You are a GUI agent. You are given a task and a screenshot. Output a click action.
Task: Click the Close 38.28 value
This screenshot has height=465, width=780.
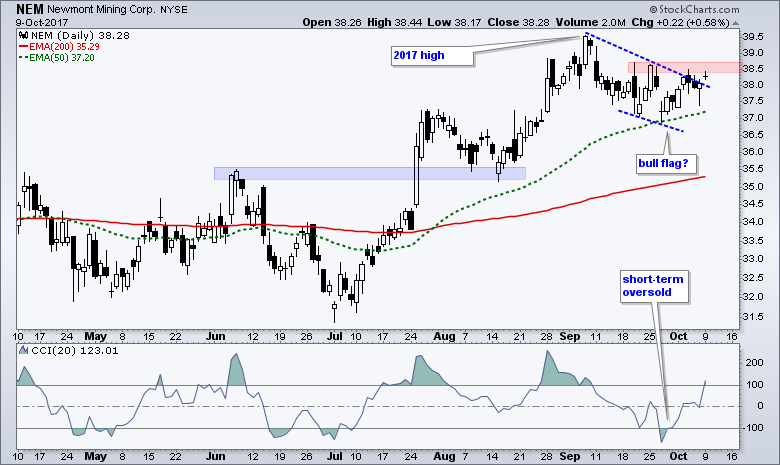(x=519, y=22)
